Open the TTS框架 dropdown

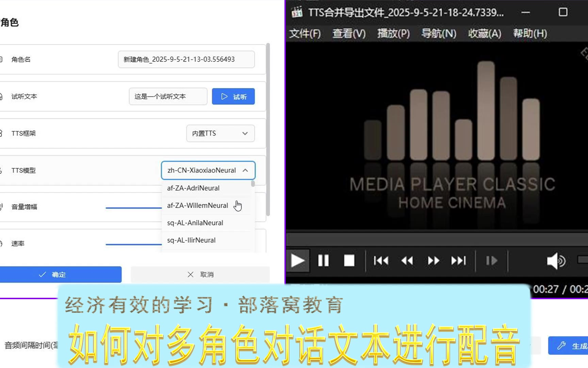pos(220,133)
